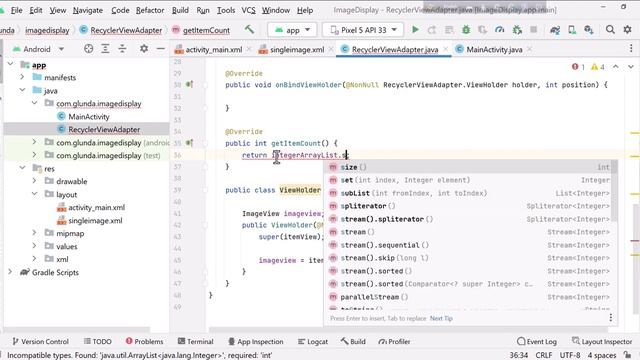Run the app with green play button
The width and height of the screenshot is (640, 360).
coord(415,30)
